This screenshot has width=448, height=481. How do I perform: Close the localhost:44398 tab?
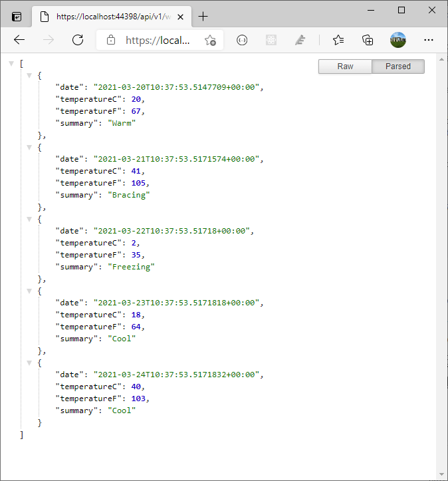coord(181,17)
